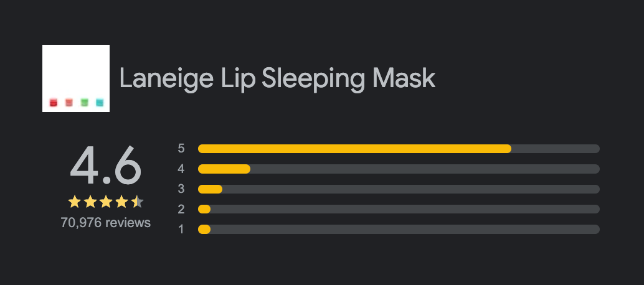Click the third gold star in the rating
Screen dimensions: 644x285
click(106, 201)
